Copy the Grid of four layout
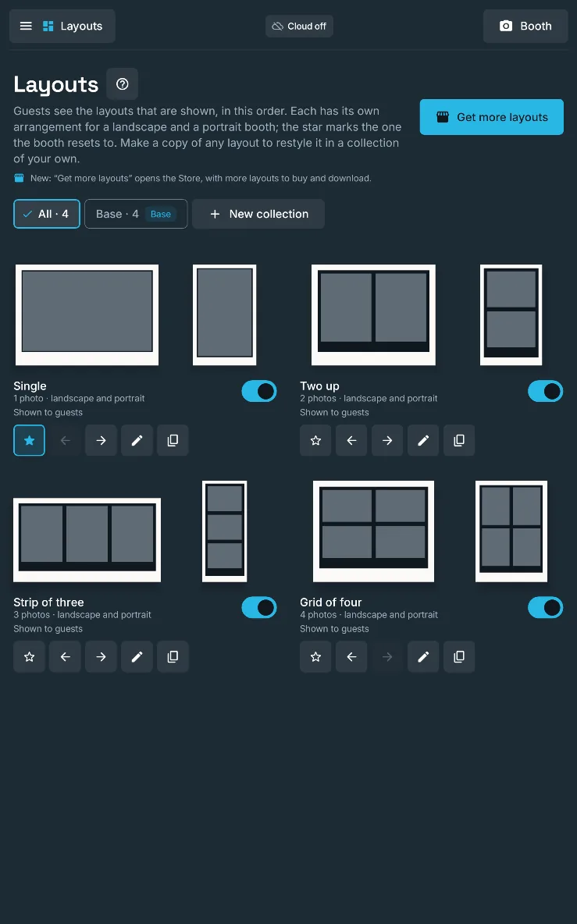 click(459, 656)
